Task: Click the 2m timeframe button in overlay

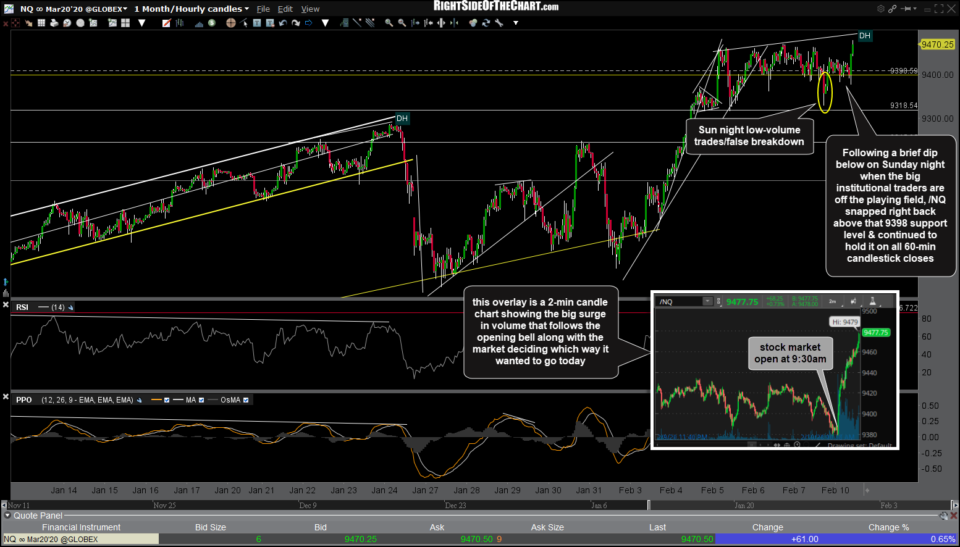Action: coord(833,301)
